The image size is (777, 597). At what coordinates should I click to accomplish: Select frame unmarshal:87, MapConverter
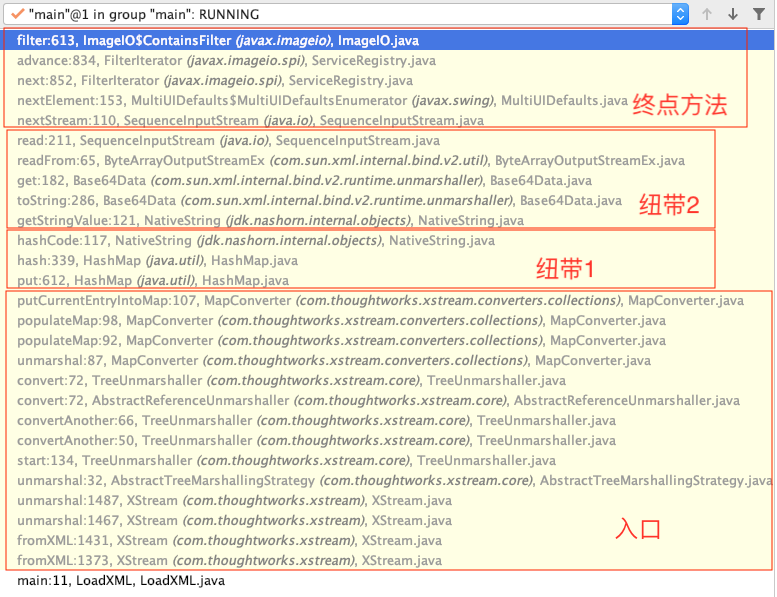[x=388, y=360]
